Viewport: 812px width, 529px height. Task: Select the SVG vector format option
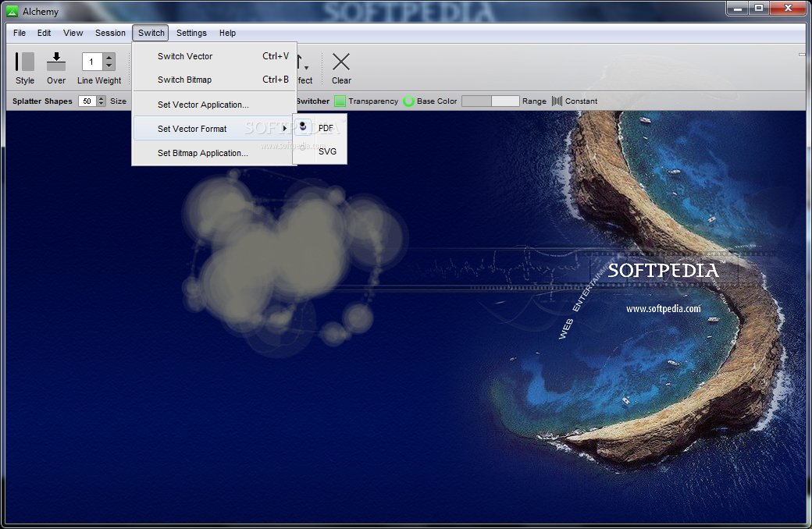click(320, 151)
